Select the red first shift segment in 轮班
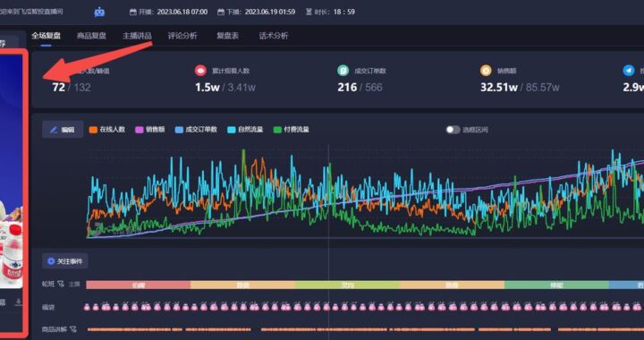This screenshot has width=644, height=340. tap(139, 285)
